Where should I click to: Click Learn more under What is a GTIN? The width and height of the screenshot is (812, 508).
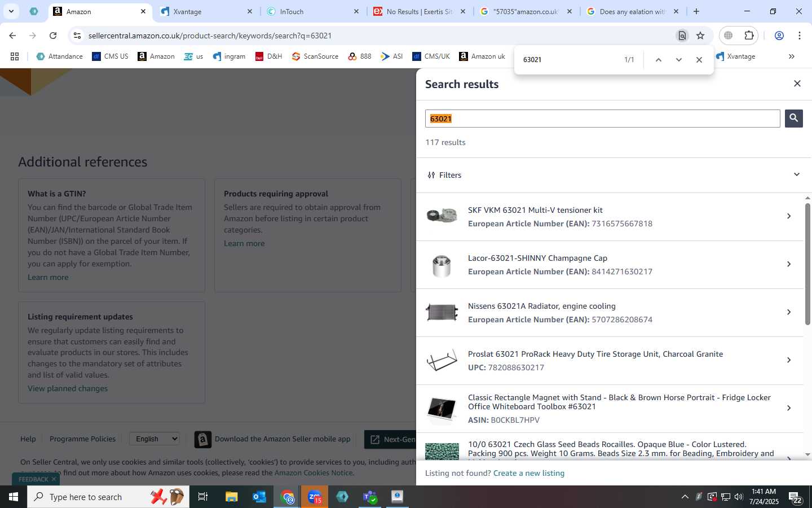click(48, 277)
